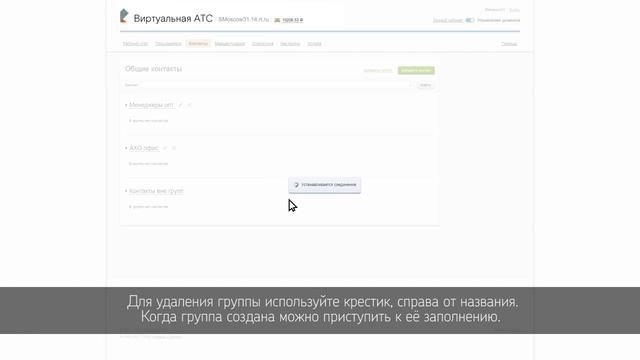Click the green add contact button
The height and width of the screenshot is (360, 640).
point(416,71)
